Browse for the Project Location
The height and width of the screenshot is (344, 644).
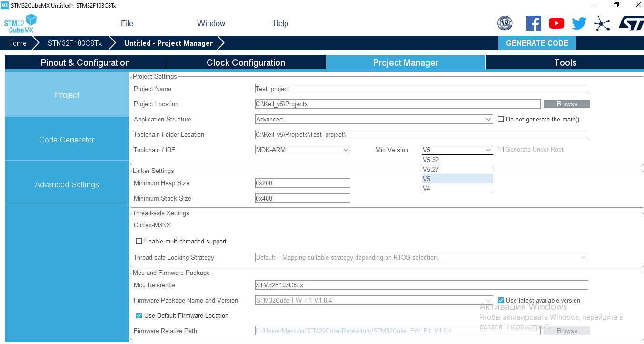point(566,104)
